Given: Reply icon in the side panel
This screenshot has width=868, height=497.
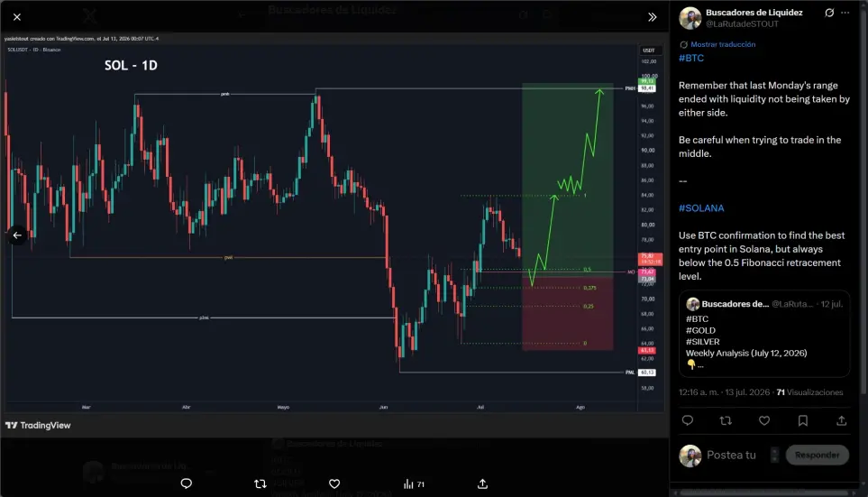Looking at the screenshot, I should [688, 420].
